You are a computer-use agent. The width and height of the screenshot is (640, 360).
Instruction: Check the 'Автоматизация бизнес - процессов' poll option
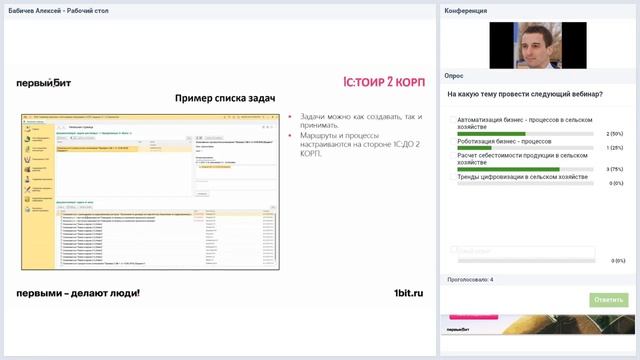453,120
